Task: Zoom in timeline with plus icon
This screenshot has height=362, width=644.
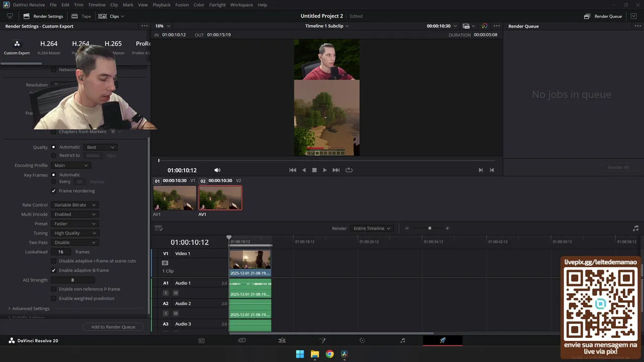Action: pyautogui.click(x=447, y=228)
